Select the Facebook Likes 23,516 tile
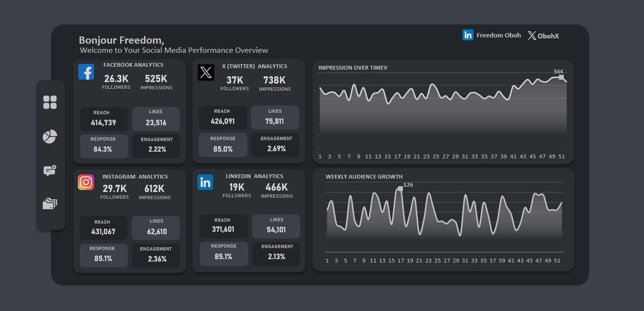The image size is (644, 311). (156, 119)
